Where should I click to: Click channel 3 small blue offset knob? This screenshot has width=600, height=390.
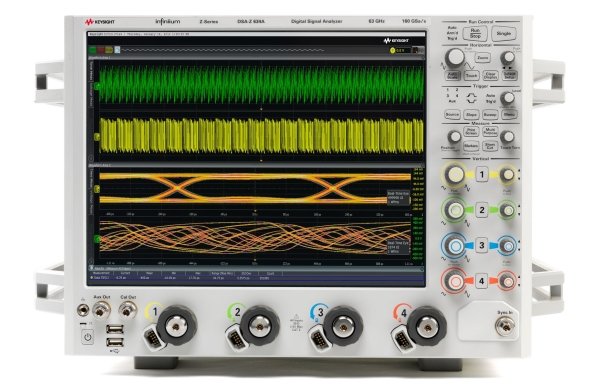point(508,245)
